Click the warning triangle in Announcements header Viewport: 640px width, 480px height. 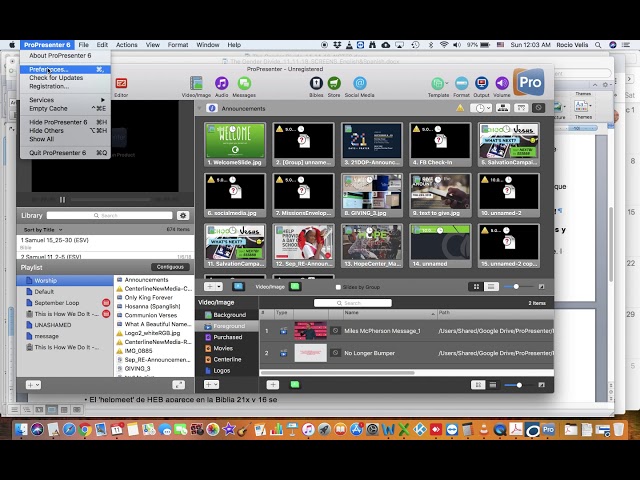tap(460, 108)
